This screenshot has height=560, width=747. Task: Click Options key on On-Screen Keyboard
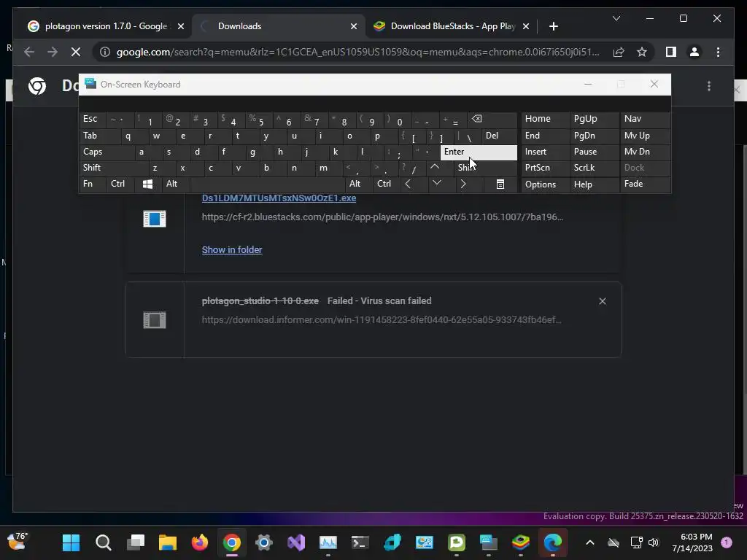545,184
